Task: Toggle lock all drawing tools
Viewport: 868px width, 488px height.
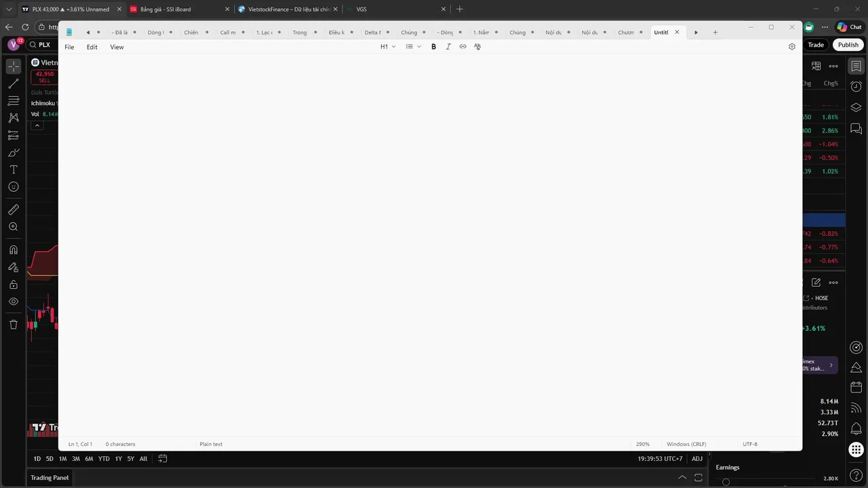Action: (x=14, y=285)
